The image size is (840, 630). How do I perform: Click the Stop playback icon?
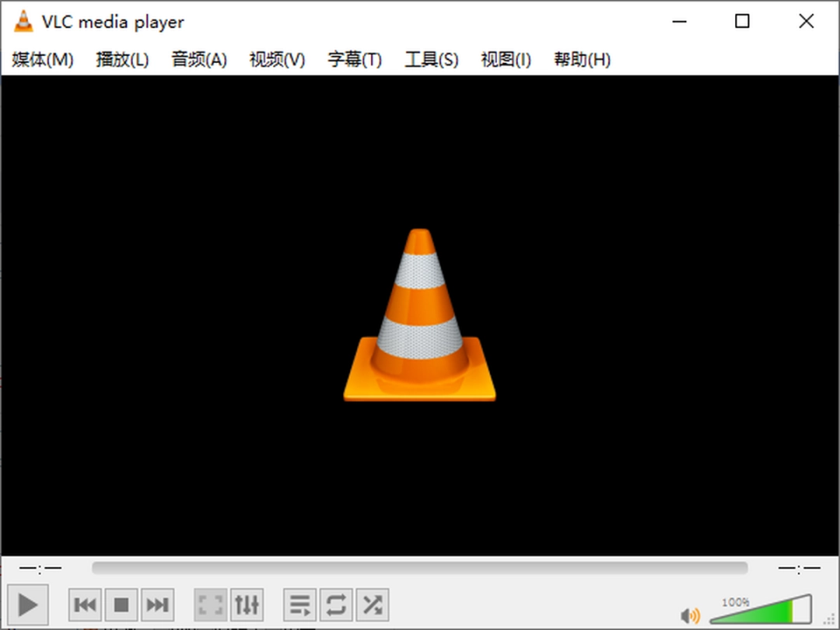pos(121,604)
